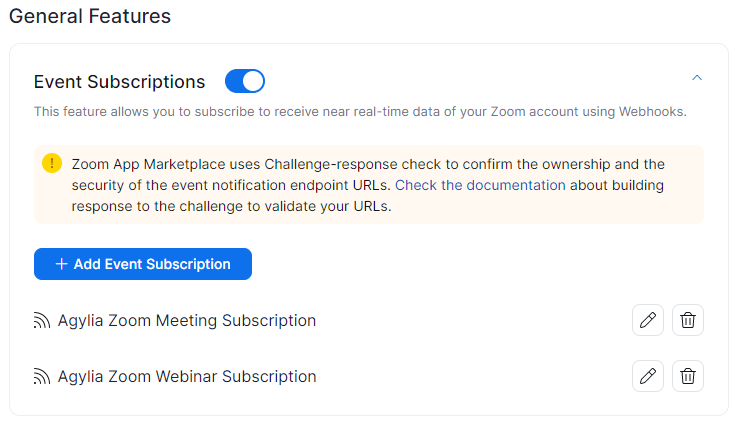
Task: Click the white knob of Event Subscriptions switch
Action: coord(253,81)
